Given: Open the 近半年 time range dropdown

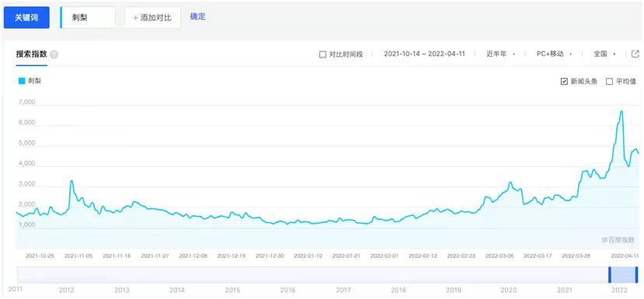Looking at the screenshot, I should (500, 54).
